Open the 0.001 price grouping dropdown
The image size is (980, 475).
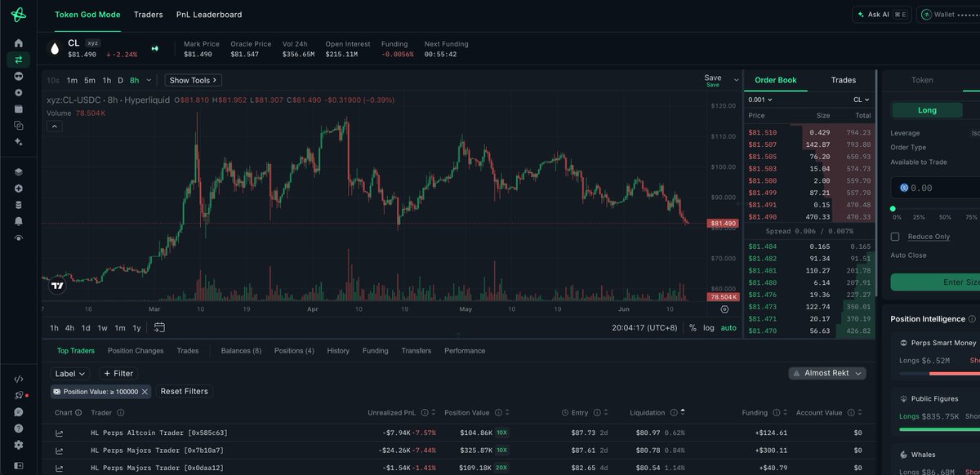(x=760, y=100)
